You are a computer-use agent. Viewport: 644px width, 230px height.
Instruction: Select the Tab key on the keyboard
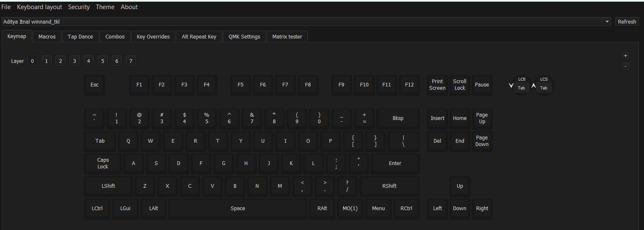[x=100, y=141]
